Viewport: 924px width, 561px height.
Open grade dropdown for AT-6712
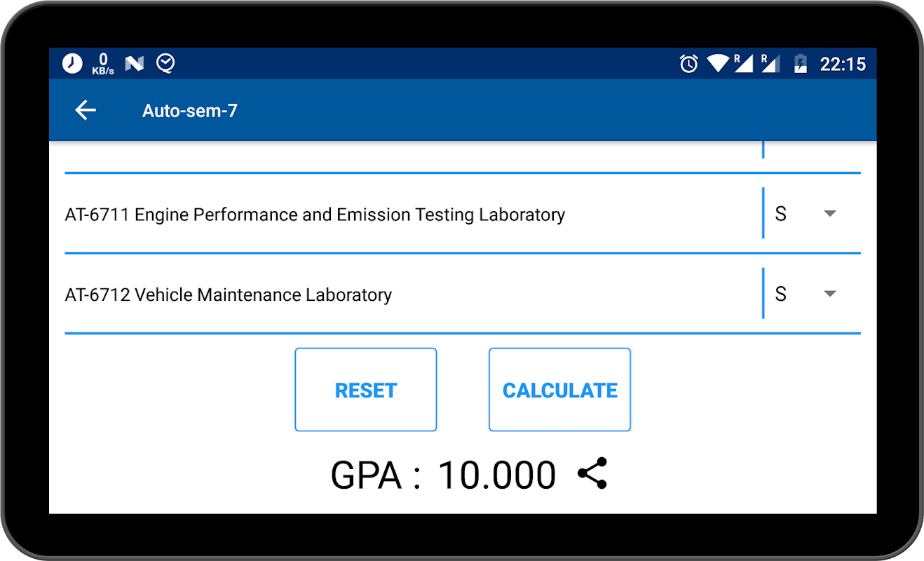[x=829, y=294]
